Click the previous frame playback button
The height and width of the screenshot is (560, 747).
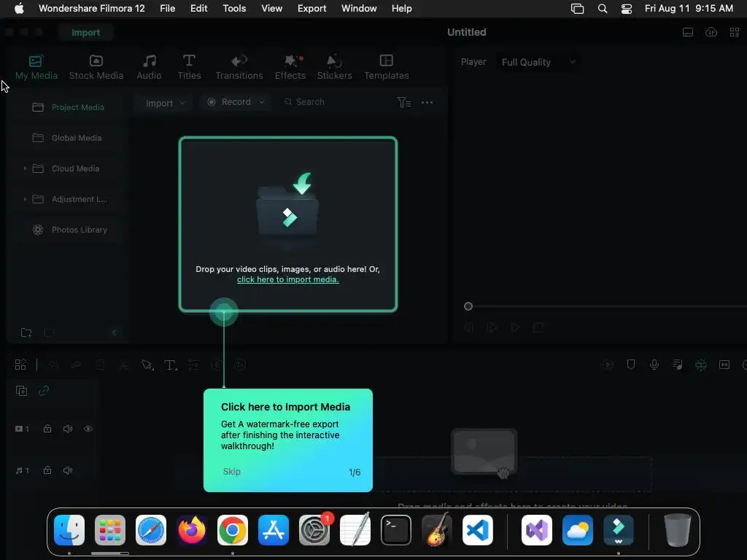pyautogui.click(x=468, y=327)
